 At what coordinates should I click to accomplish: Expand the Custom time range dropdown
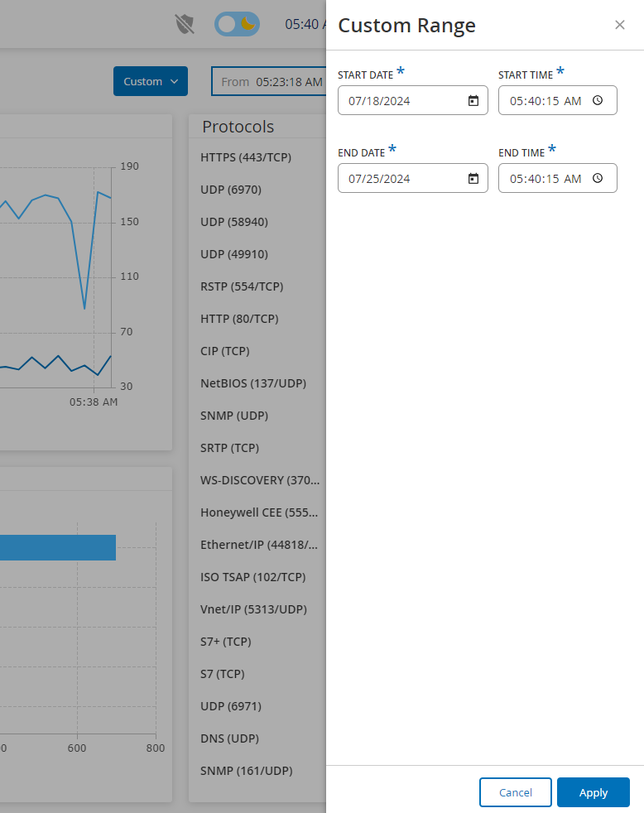pos(151,81)
